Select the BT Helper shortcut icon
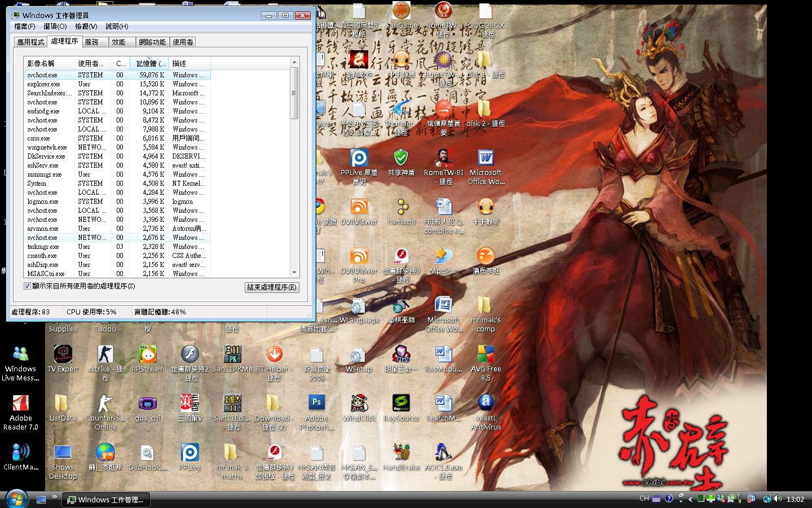The width and height of the screenshot is (812, 508). [274, 363]
